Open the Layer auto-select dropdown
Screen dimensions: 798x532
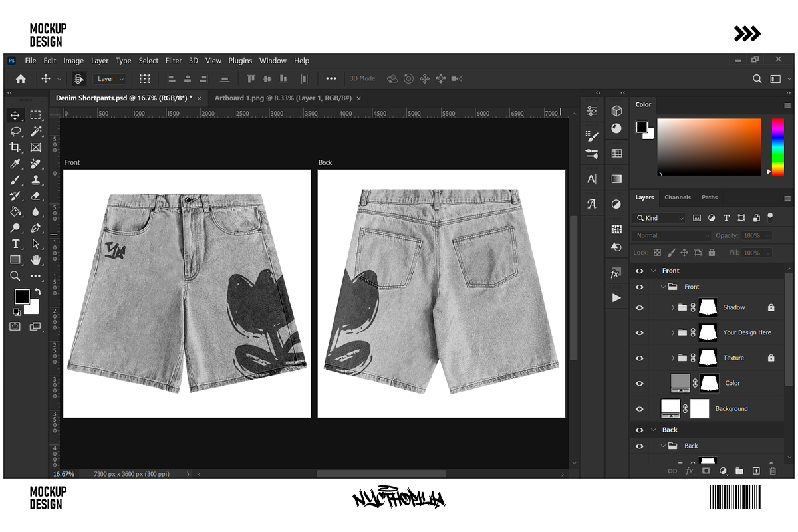point(110,78)
